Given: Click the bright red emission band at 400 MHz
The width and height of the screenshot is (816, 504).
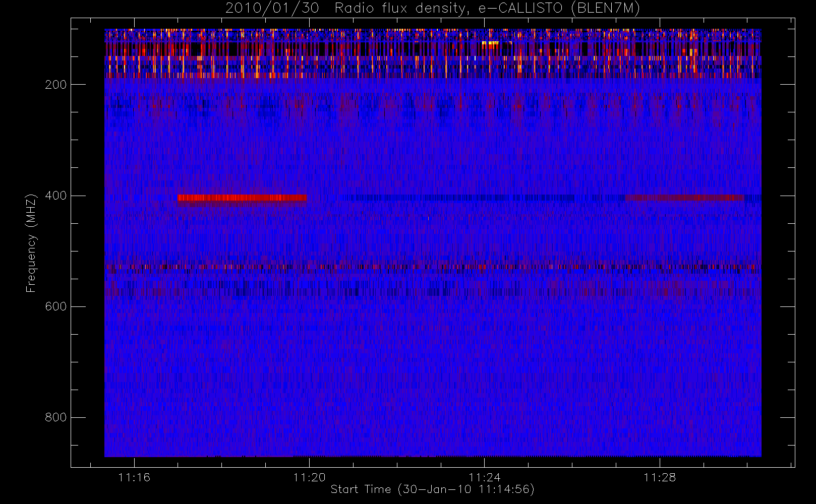Looking at the screenshot, I should point(242,198).
